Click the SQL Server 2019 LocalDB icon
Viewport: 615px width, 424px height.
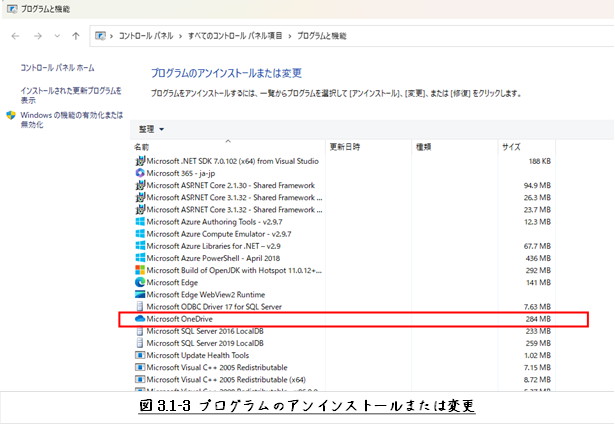pos(140,343)
